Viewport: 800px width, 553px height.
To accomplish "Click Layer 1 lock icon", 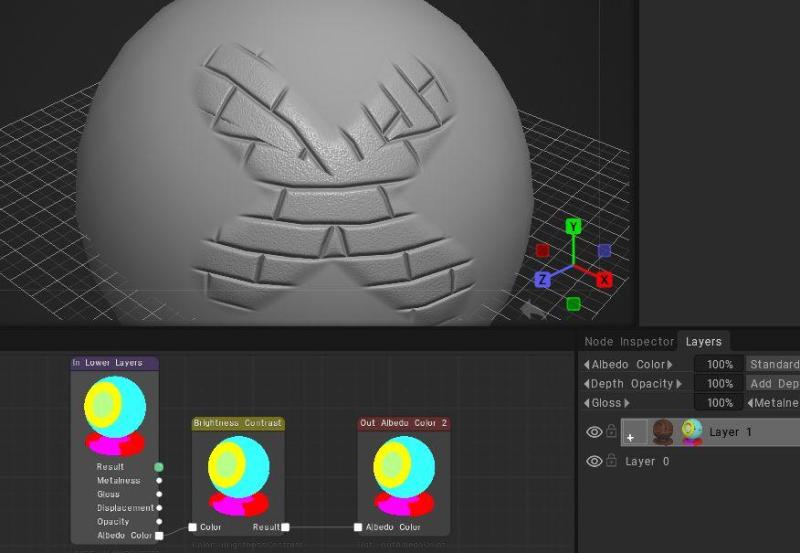I will [611, 432].
